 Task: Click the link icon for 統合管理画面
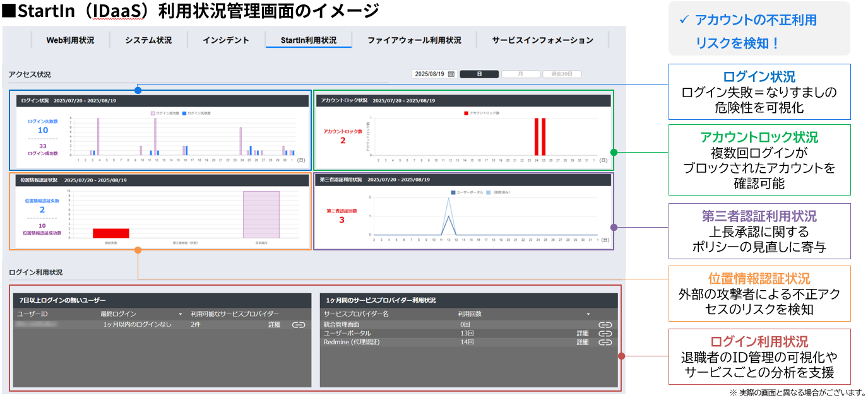(605, 325)
